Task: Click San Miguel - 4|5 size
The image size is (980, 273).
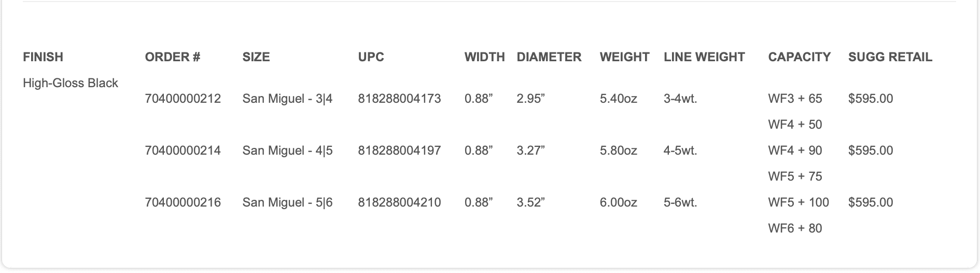Action: tap(287, 151)
